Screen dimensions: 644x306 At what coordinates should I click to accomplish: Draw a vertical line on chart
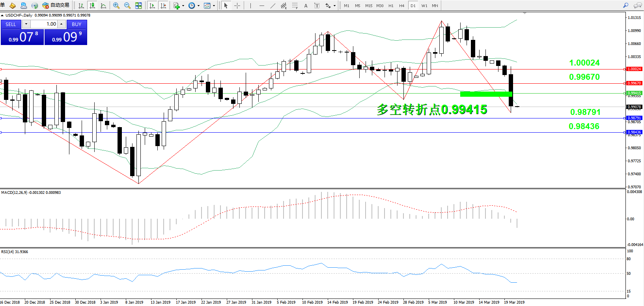pos(250,6)
